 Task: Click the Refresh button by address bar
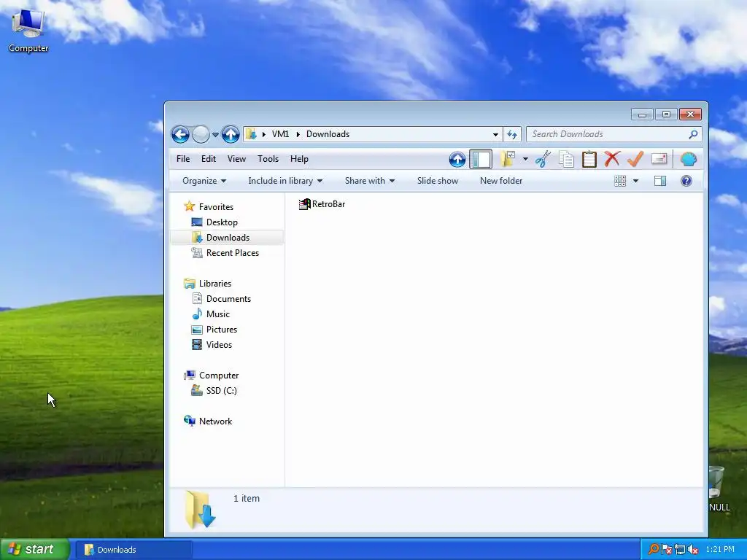[512, 134]
